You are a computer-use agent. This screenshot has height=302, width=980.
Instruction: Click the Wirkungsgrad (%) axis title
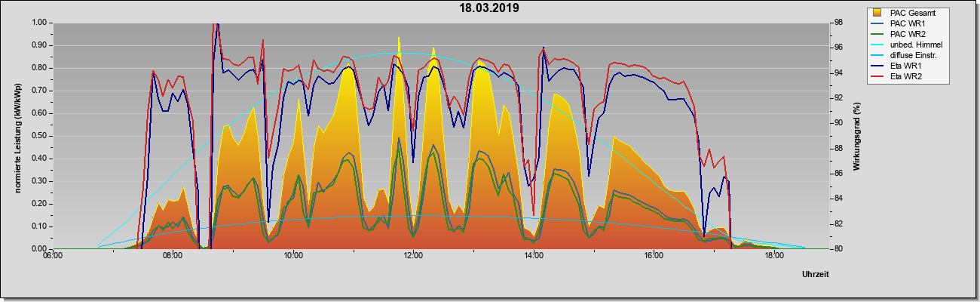[857, 136]
